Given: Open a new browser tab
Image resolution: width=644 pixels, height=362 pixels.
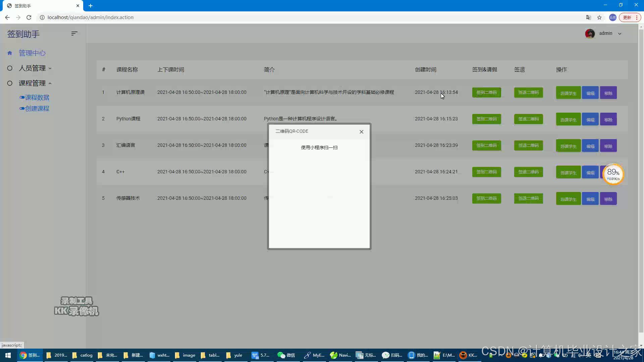Looking at the screenshot, I should [91, 6].
